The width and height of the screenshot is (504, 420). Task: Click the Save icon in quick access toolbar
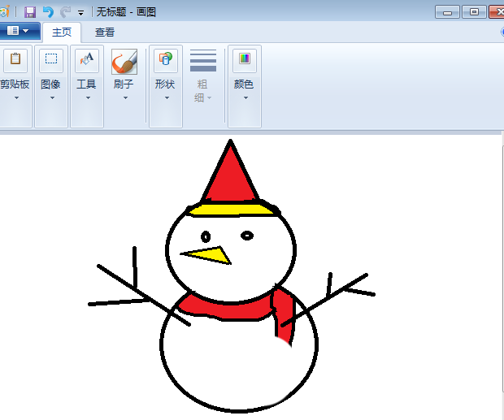30,12
